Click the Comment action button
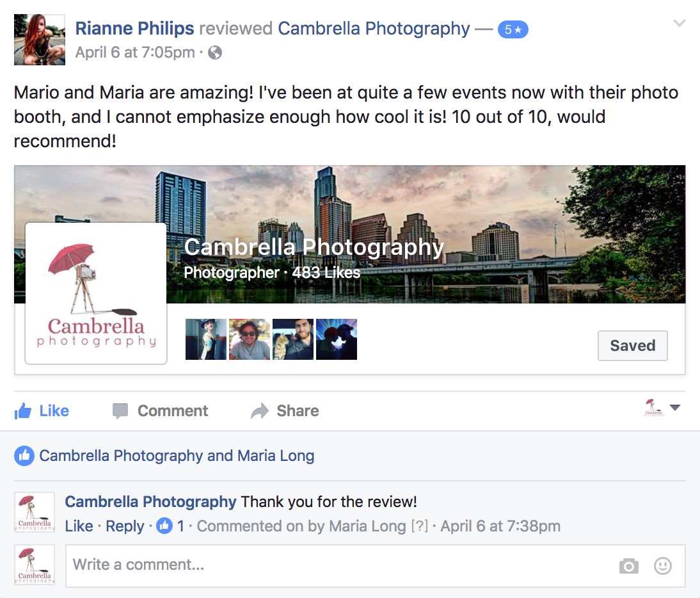 [160, 411]
